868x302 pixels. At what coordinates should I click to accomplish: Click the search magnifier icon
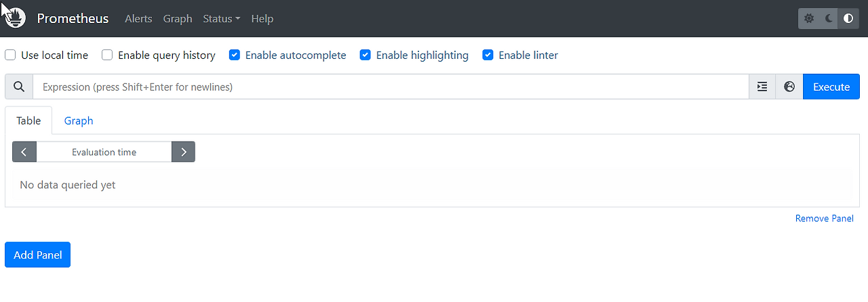19,87
